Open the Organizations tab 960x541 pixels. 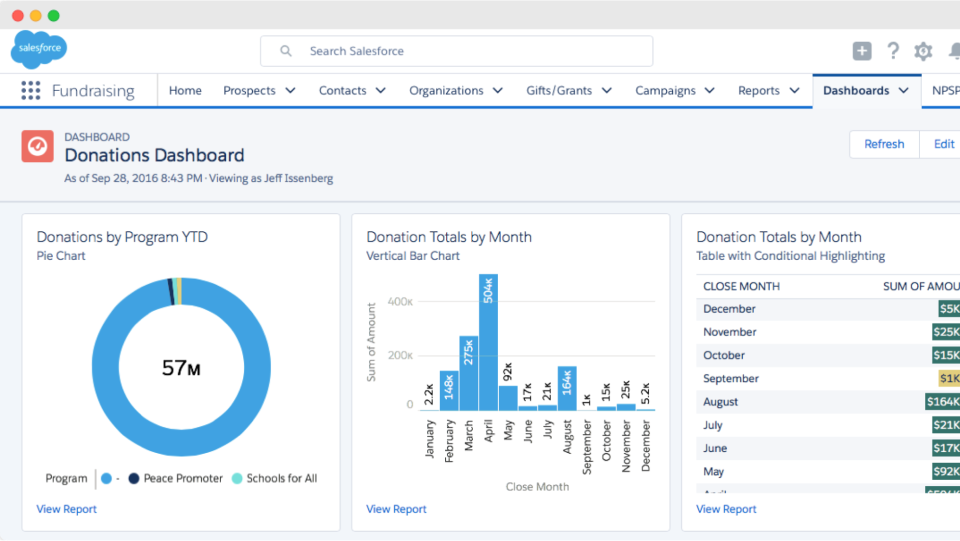(446, 91)
